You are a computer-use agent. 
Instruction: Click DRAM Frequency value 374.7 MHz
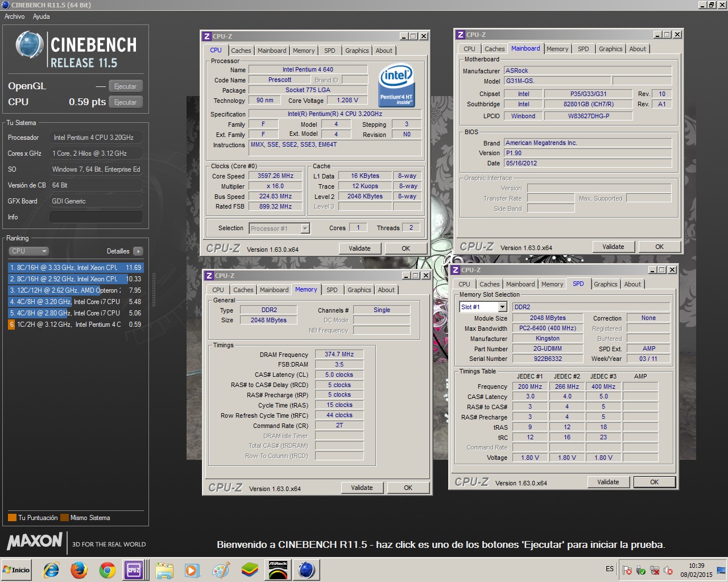click(x=339, y=354)
